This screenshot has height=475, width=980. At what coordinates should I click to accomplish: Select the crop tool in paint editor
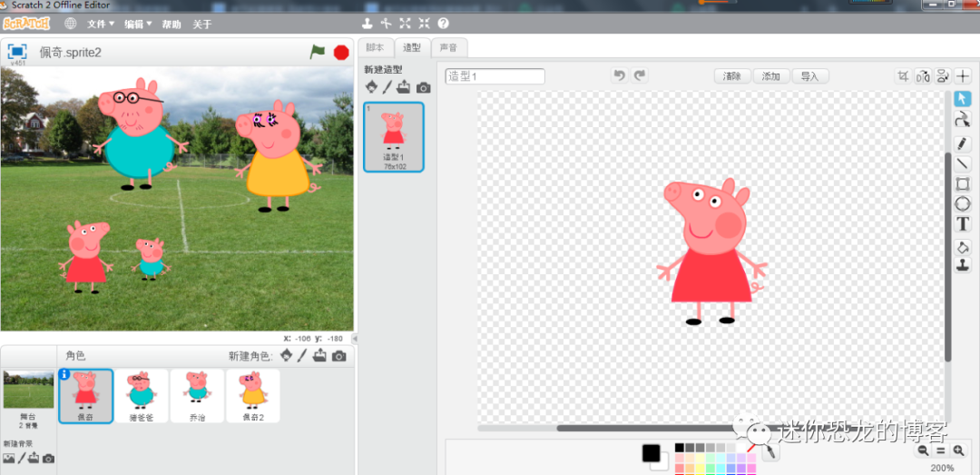[903, 76]
